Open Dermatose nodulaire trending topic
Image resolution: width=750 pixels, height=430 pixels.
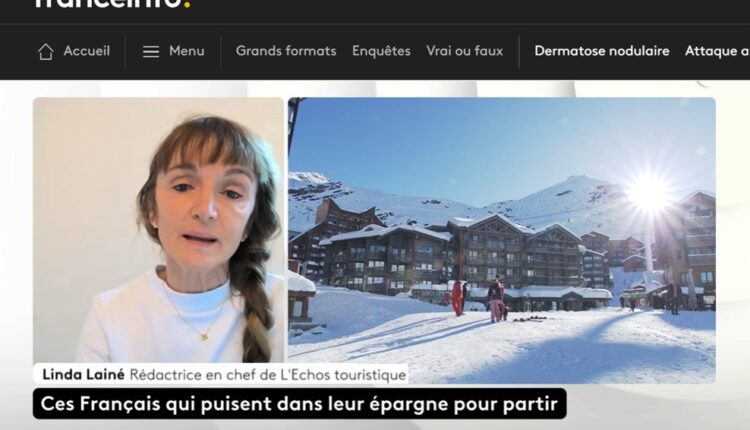602,51
